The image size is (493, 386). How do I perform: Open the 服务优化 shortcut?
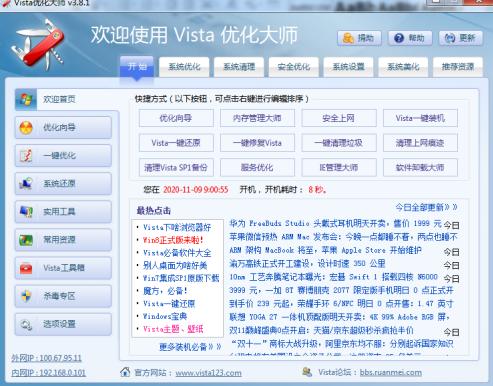tap(257, 168)
